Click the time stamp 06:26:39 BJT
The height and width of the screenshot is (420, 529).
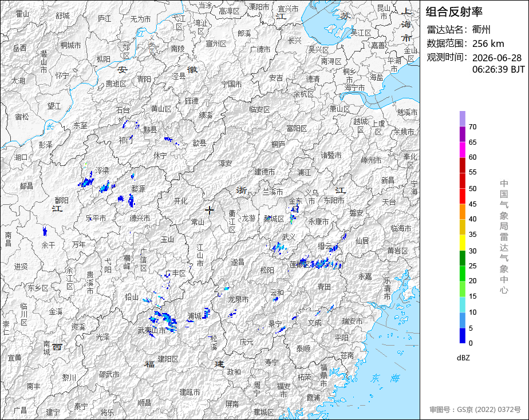click(498, 69)
